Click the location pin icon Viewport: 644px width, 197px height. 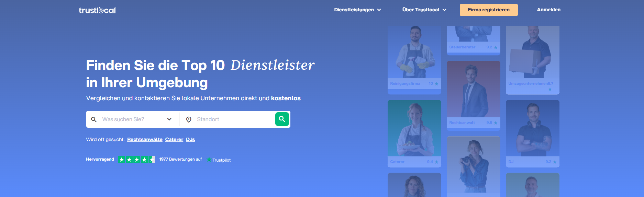pyautogui.click(x=189, y=119)
